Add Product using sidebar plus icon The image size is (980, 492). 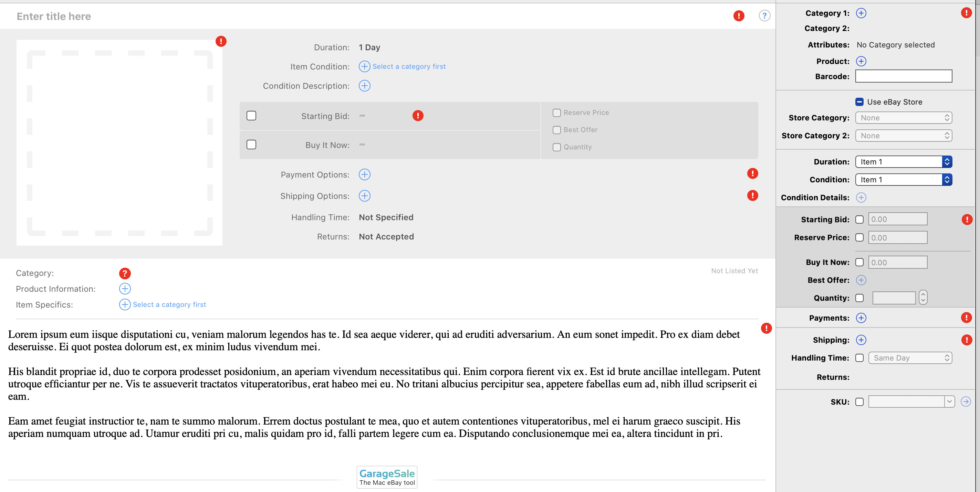861,61
